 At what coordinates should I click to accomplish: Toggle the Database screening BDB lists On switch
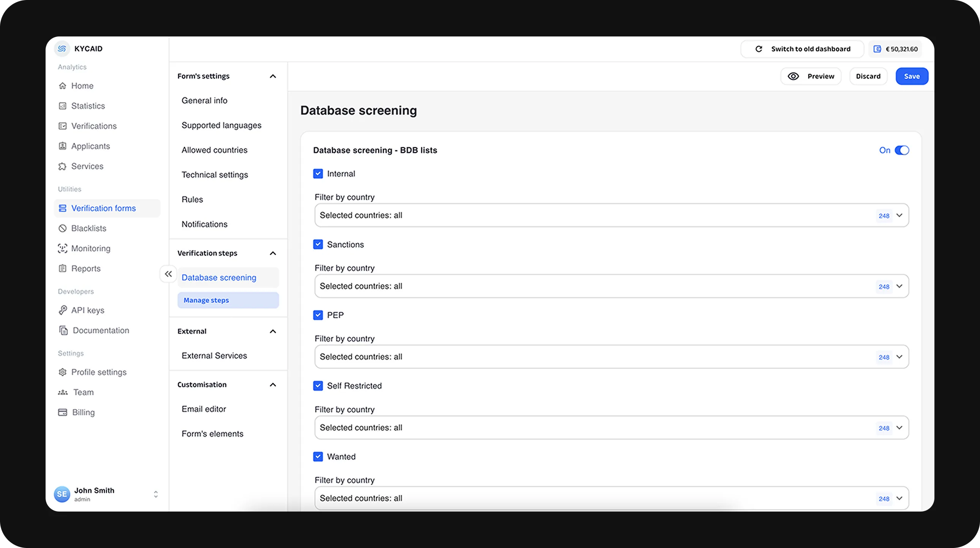click(902, 150)
